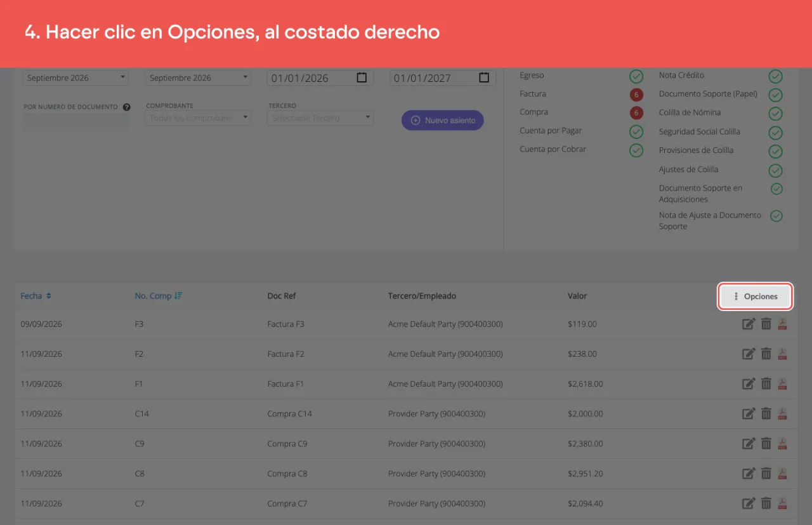Edit the F2 accounting entry
The width and height of the screenshot is (812, 525).
tap(749, 354)
